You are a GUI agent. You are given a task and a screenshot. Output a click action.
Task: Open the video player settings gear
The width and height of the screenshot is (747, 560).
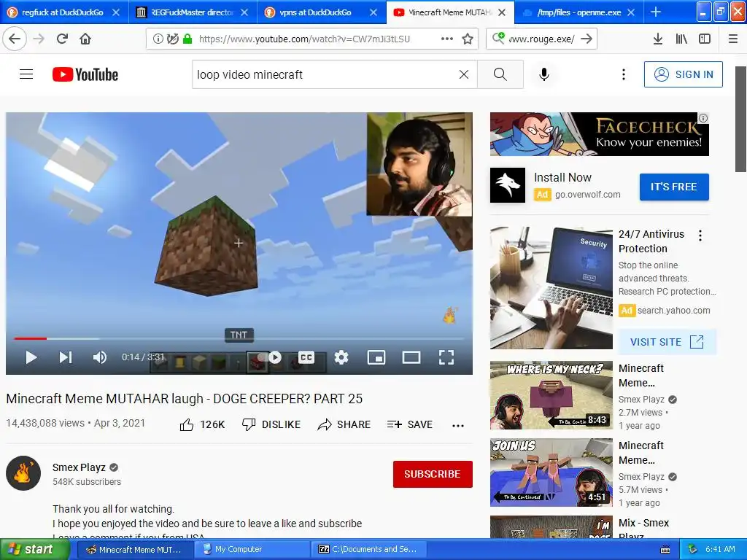pos(341,357)
